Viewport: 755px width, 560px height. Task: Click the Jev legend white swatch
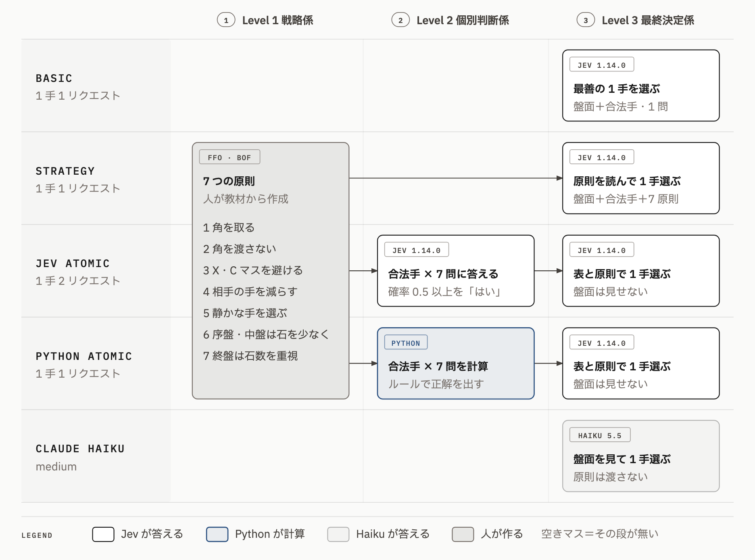(103, 534)
